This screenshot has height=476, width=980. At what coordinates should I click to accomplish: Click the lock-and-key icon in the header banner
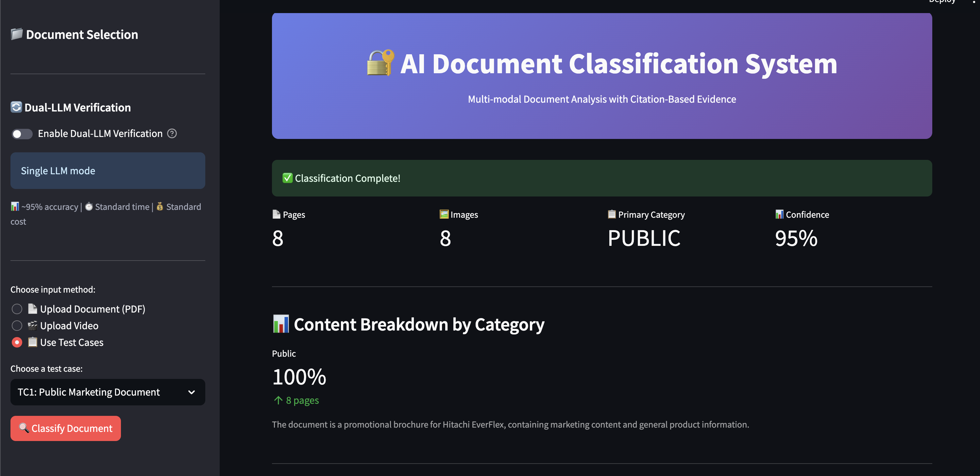point(380,63)
